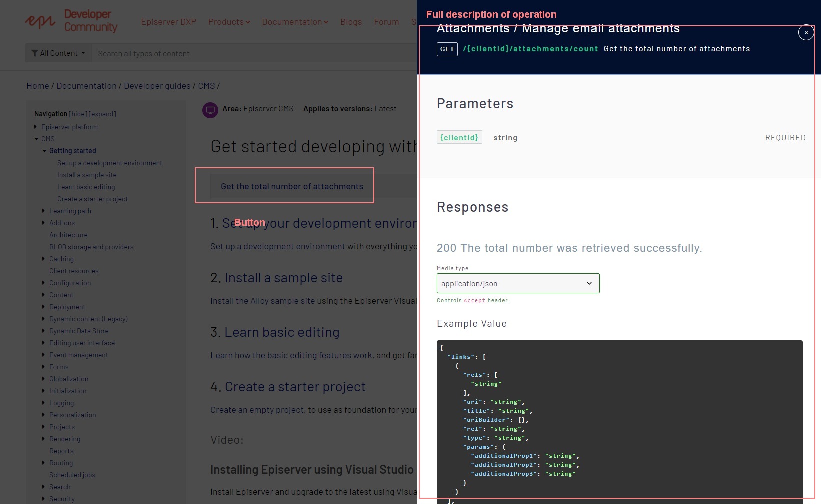This screenshot has height=504, width=821.
Task: Click the expand navigation toggle
Action: click(102, 114)
